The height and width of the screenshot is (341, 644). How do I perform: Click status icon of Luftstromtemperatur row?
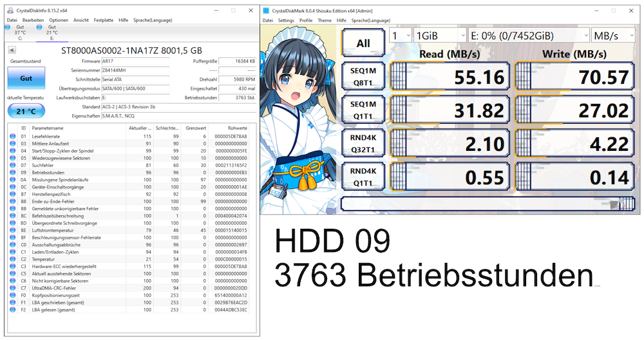coord(13,230)
